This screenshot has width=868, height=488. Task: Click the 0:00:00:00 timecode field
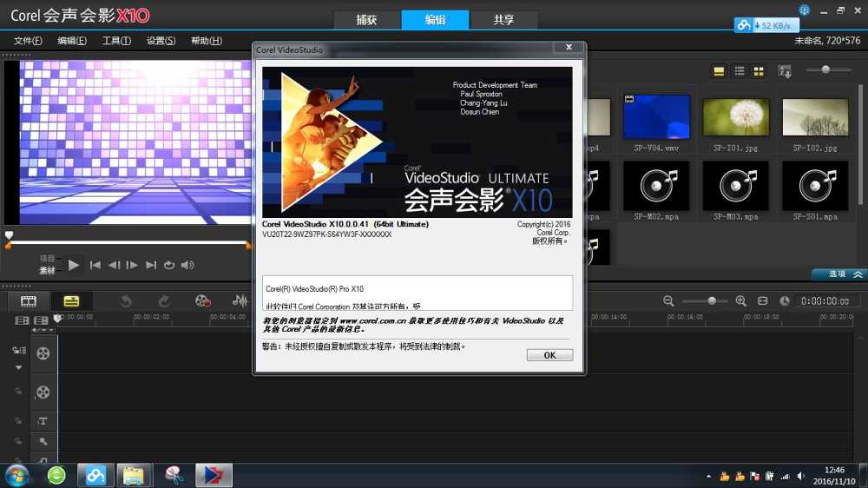(825, 300)
